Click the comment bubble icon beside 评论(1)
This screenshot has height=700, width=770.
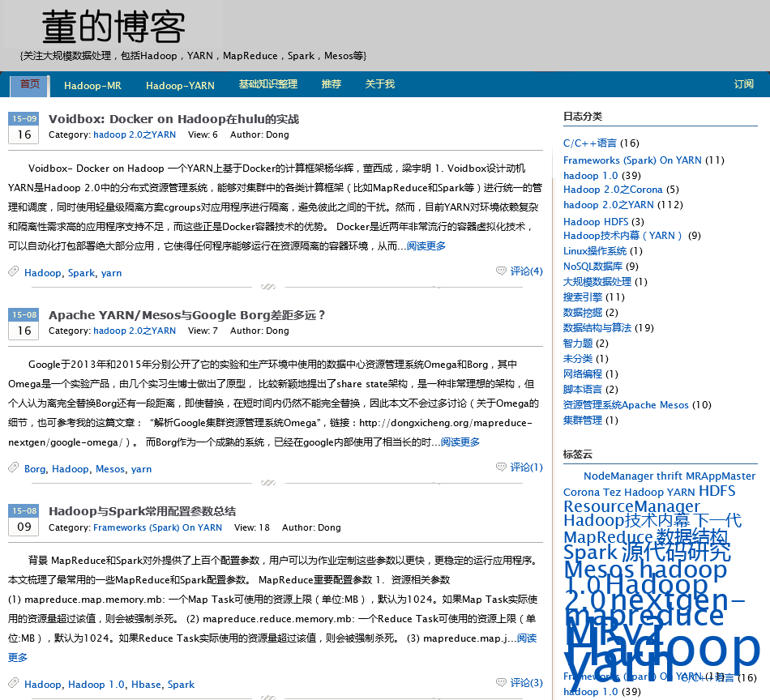(x=501, y=467)
